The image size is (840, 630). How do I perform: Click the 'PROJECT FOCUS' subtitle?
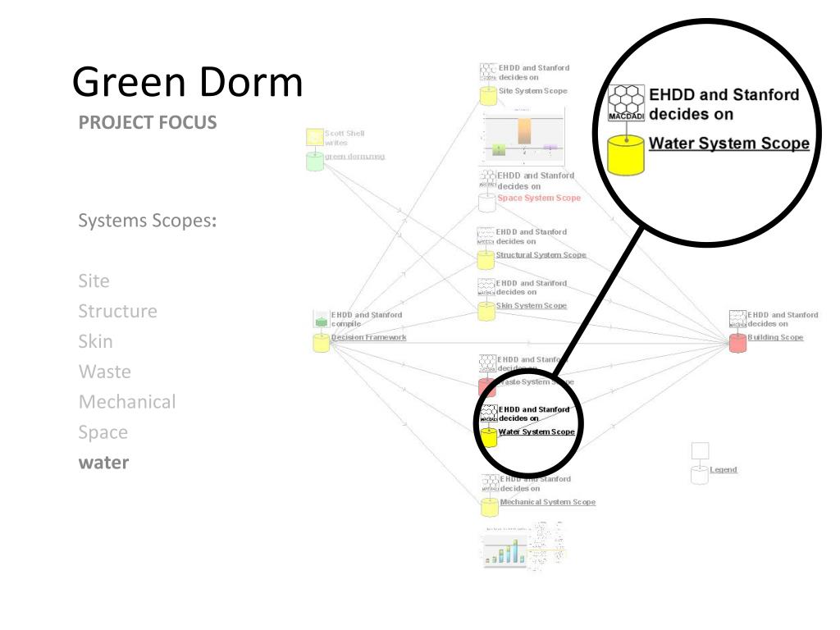[x=148, y=123]
